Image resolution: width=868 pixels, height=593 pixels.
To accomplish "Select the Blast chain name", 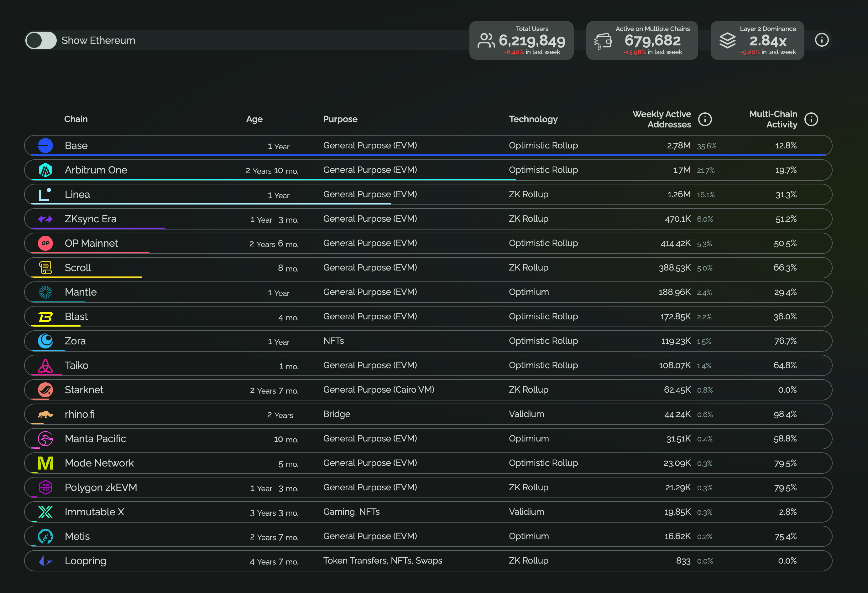I will point(76,317).
